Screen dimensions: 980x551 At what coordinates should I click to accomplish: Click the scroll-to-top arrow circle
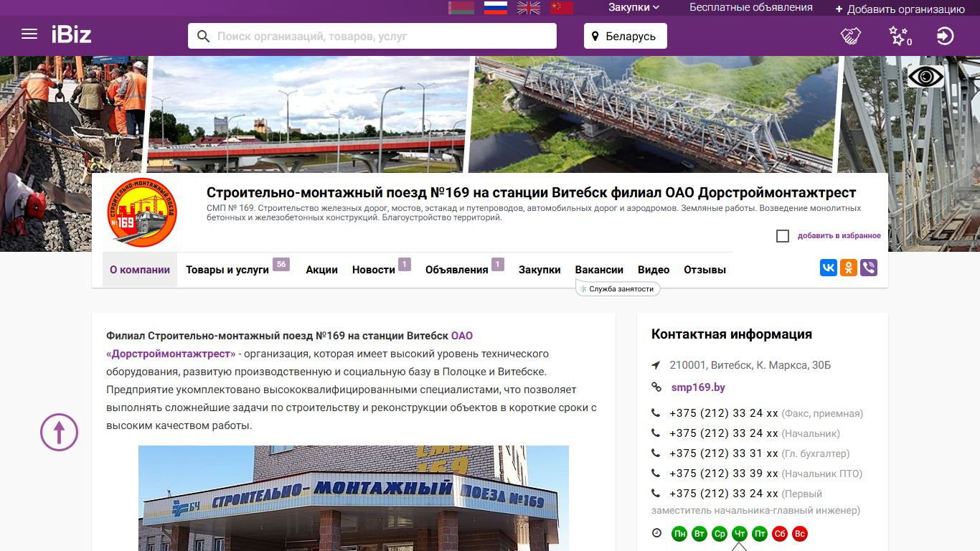click(59, 432)
